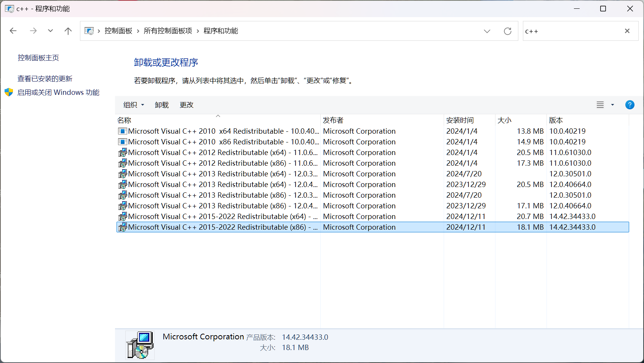Go forward with the right arrow
The height and width of the screenshot is (363, 644).
click(33, 31)
